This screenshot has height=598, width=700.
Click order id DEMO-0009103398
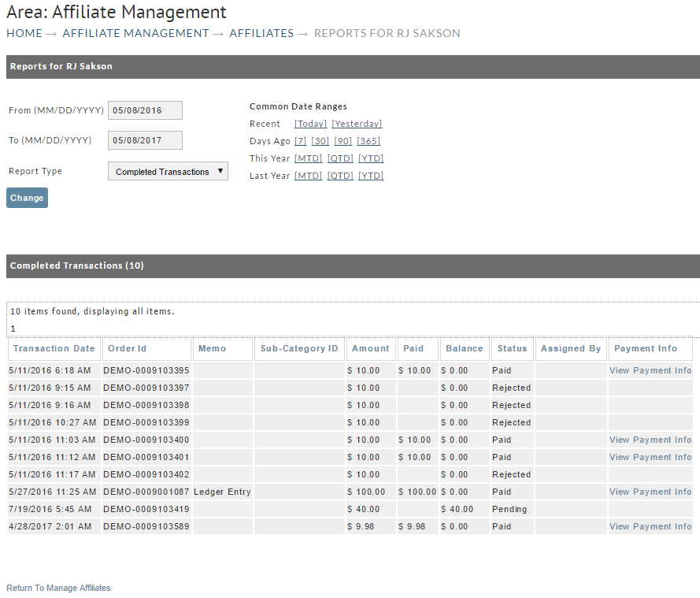tap(146, 405)
